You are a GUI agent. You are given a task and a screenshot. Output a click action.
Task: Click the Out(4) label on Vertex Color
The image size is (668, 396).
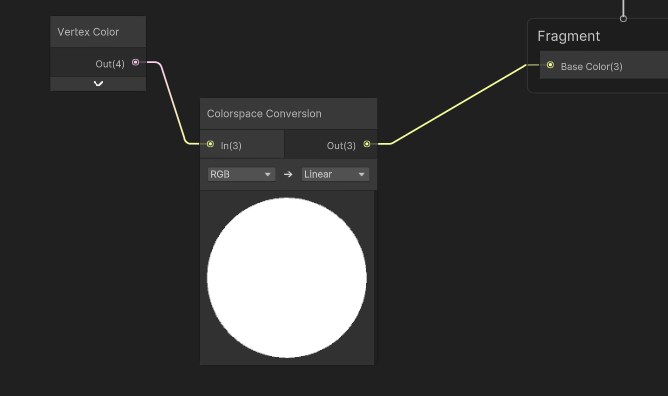[x=110, y=64]
